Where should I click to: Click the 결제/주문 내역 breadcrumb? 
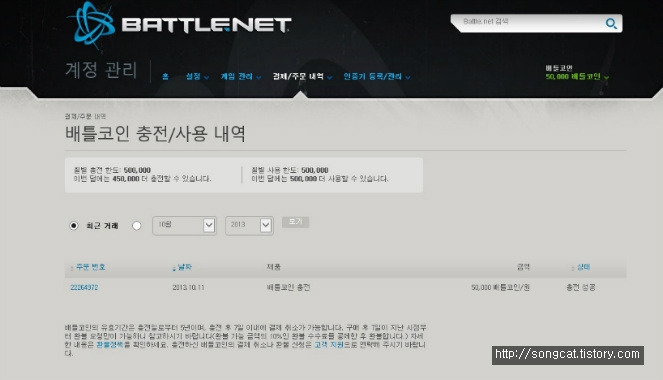[85, 116]
